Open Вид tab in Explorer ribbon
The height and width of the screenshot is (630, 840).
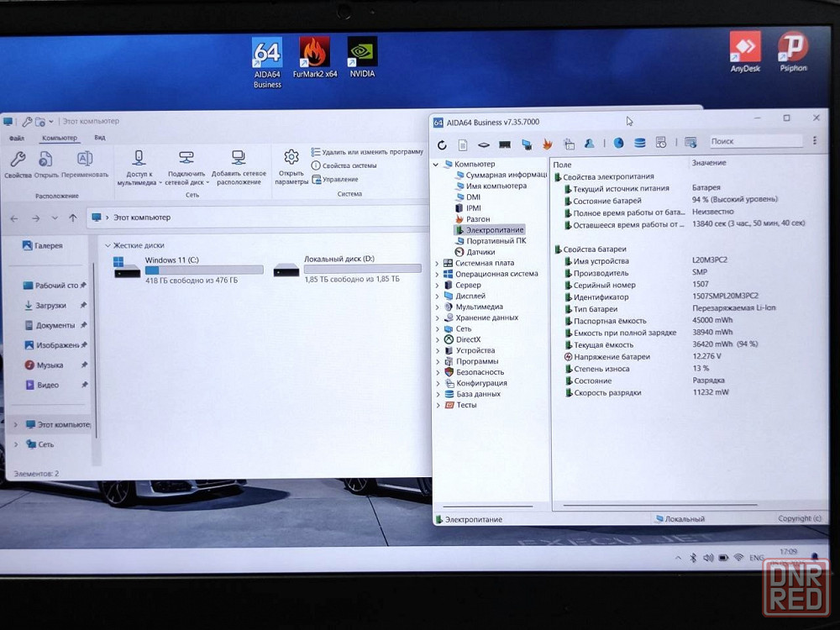100,138
